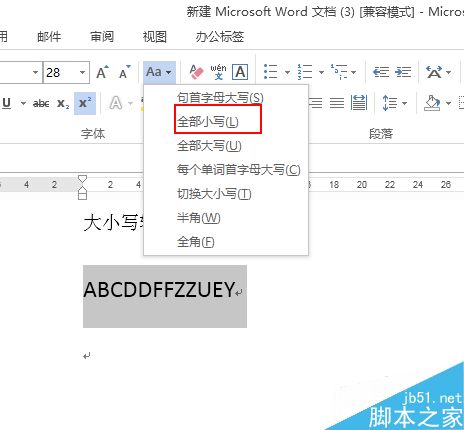Click the first-line indent ruler marker
The width and height of the screenshot is (464, 430).
(82, 179)
